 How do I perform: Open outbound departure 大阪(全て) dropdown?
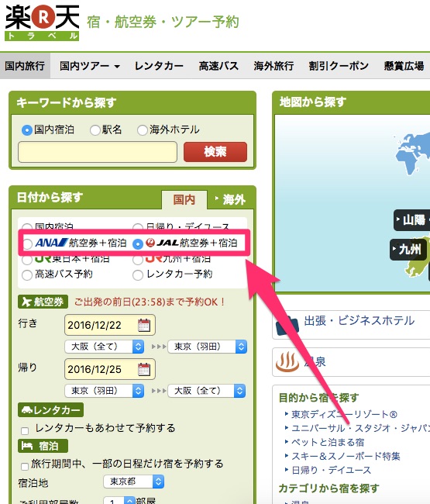[105, 347]
